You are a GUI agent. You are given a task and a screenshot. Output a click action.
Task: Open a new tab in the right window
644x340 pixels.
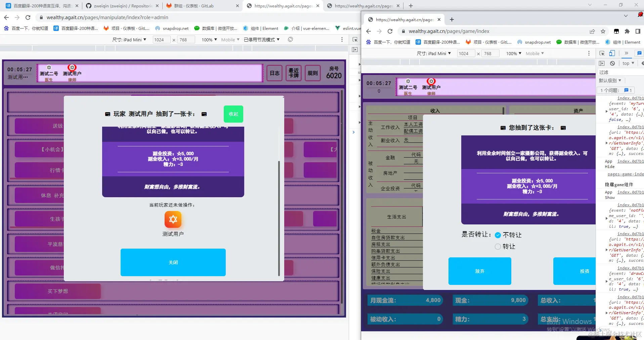tap(452, 19)
